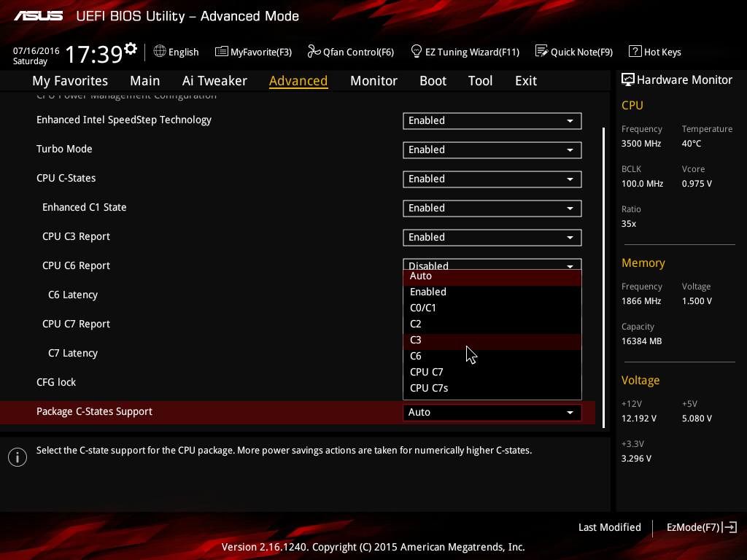Viewport: 747px width, 560px height.
Task: Select Turbo Mode label
Action: pos(64,149)
